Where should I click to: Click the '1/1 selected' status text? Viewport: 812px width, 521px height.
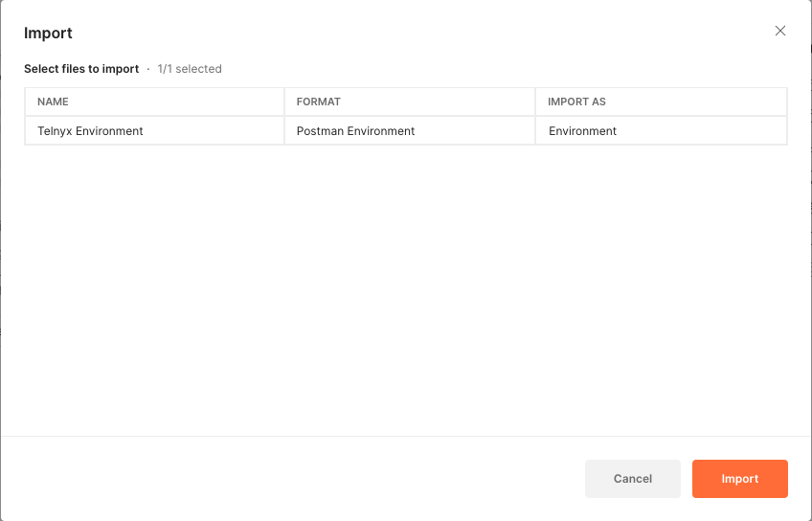190,69
